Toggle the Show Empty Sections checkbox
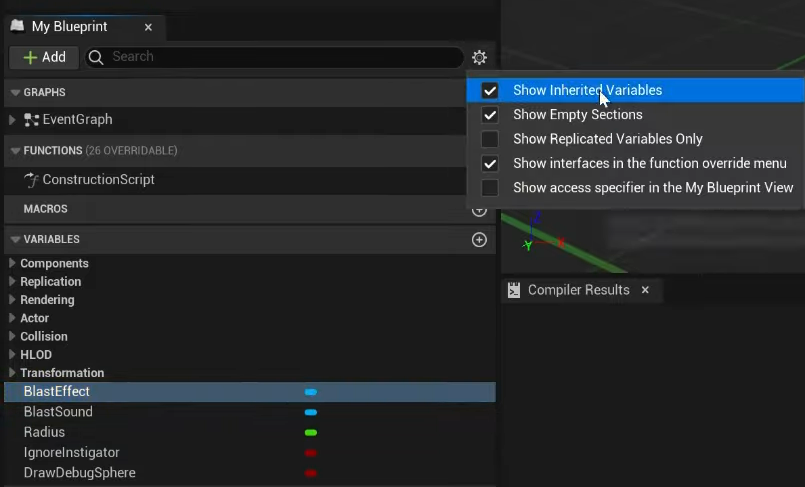805x487 pixels. (490, 115)
